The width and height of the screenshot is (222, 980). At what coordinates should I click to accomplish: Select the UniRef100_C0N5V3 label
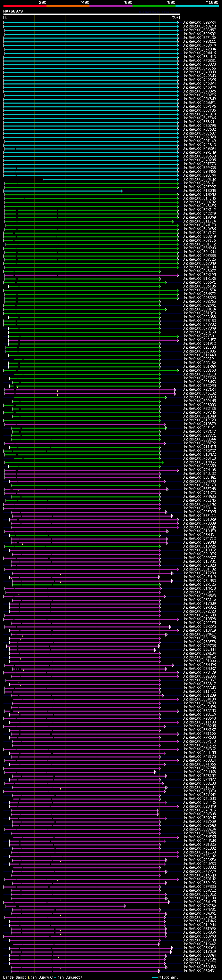click(199, 596)
